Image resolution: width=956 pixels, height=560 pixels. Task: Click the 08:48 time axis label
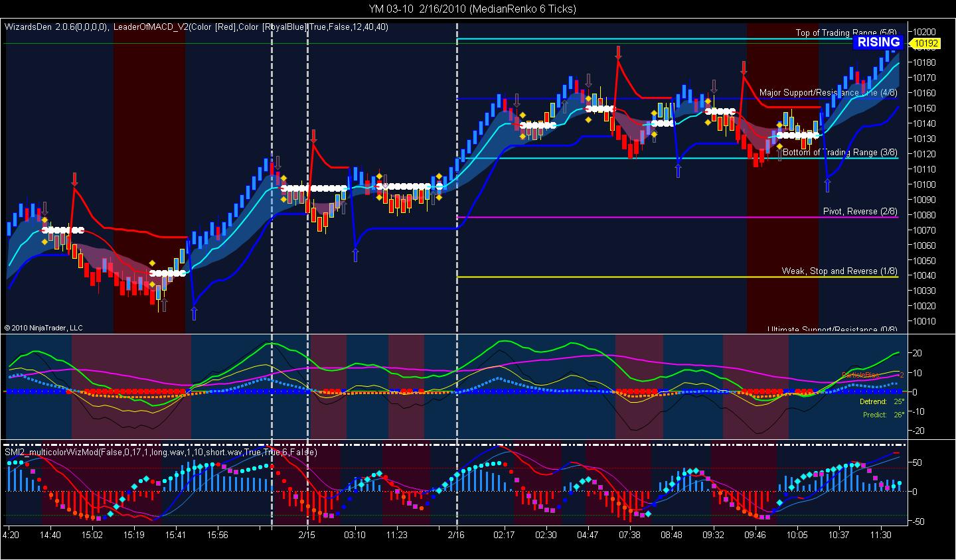click(671, 535)
